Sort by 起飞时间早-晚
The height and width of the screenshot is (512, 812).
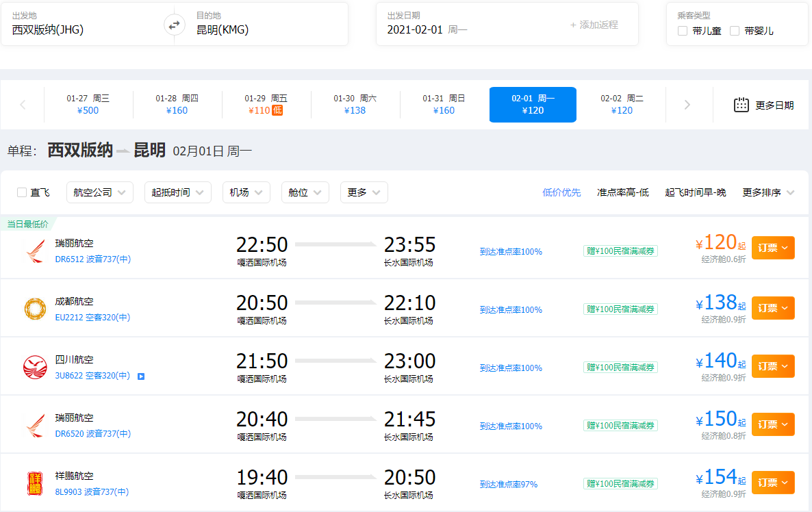(x=696, y=192)
